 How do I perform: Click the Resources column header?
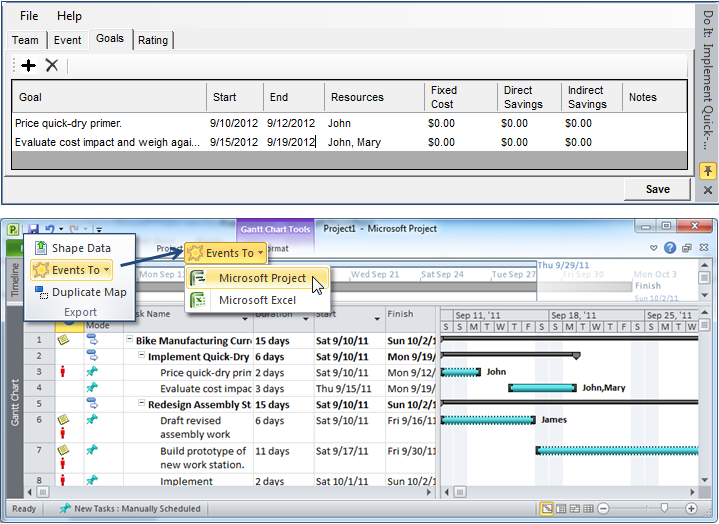[x=374, y=97]
